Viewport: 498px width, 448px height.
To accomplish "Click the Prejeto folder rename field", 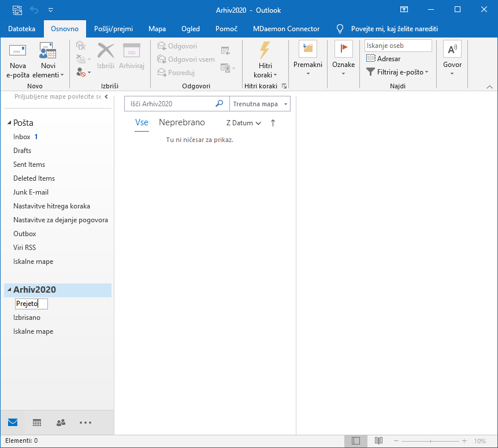I will [31, 304].
